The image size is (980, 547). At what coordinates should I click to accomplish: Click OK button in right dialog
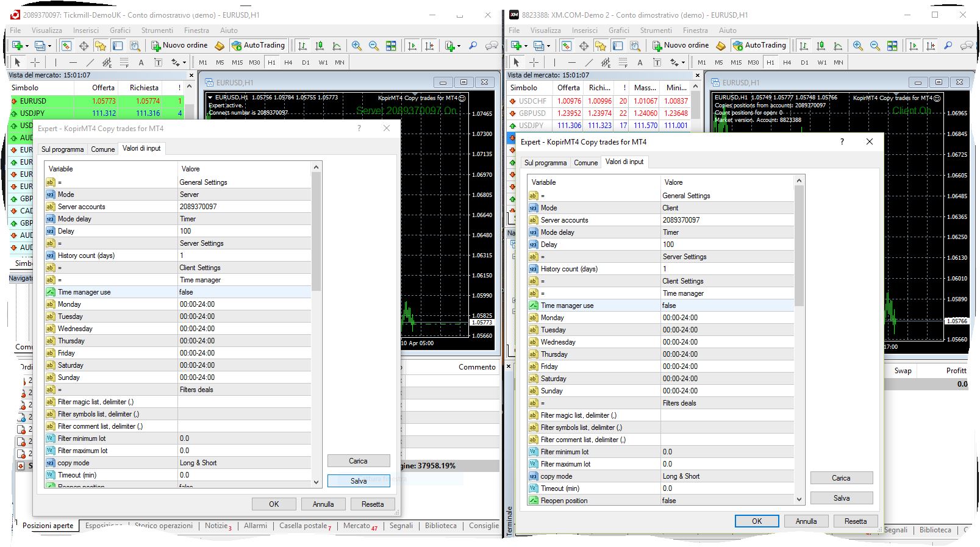[757, 521]
